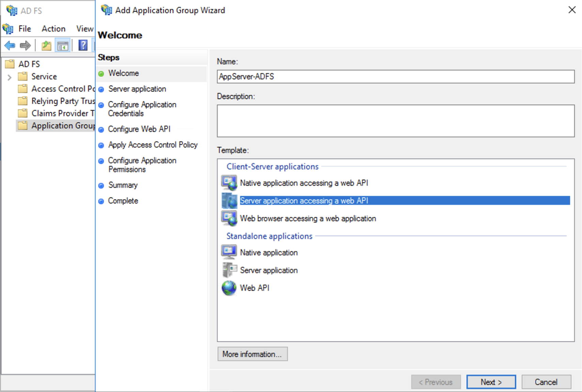Click the standalone Native application icon

coord(229,252)
